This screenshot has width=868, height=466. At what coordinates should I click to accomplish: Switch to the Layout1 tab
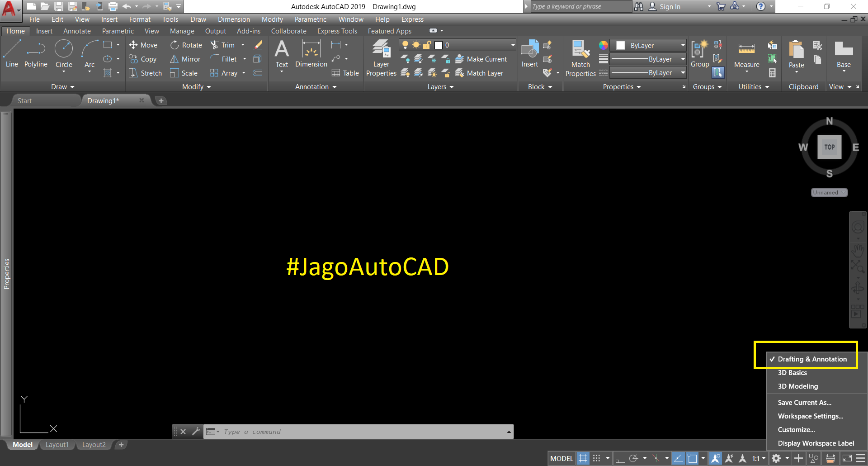coord(57,444)
